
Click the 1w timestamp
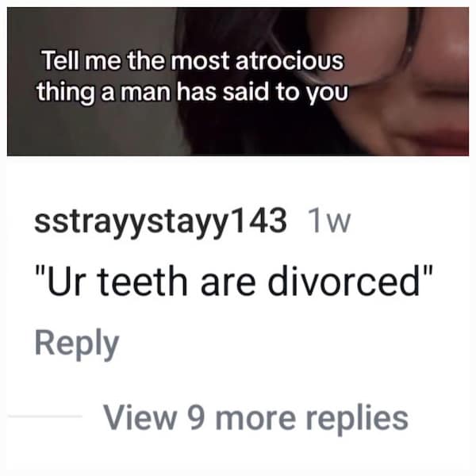(329, 221)
